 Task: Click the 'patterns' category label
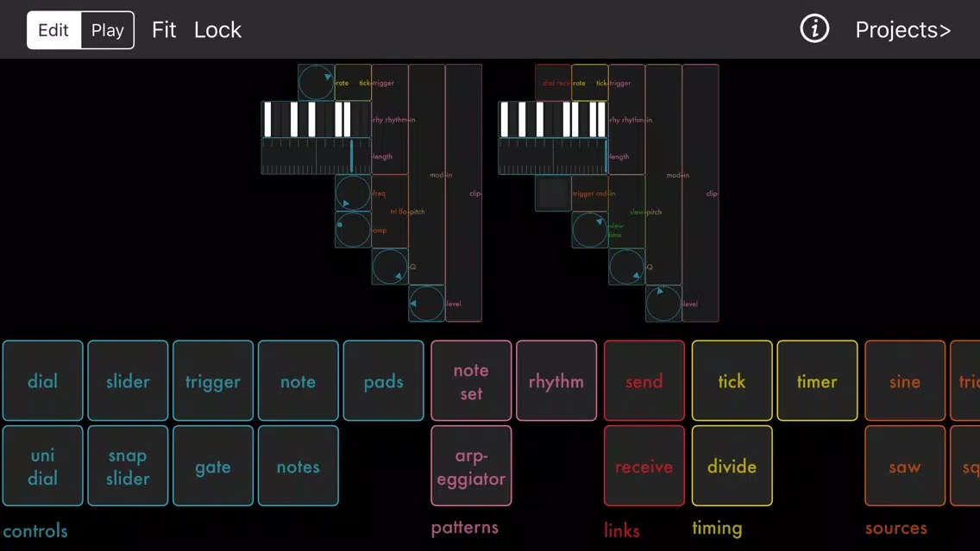[464, 527]
